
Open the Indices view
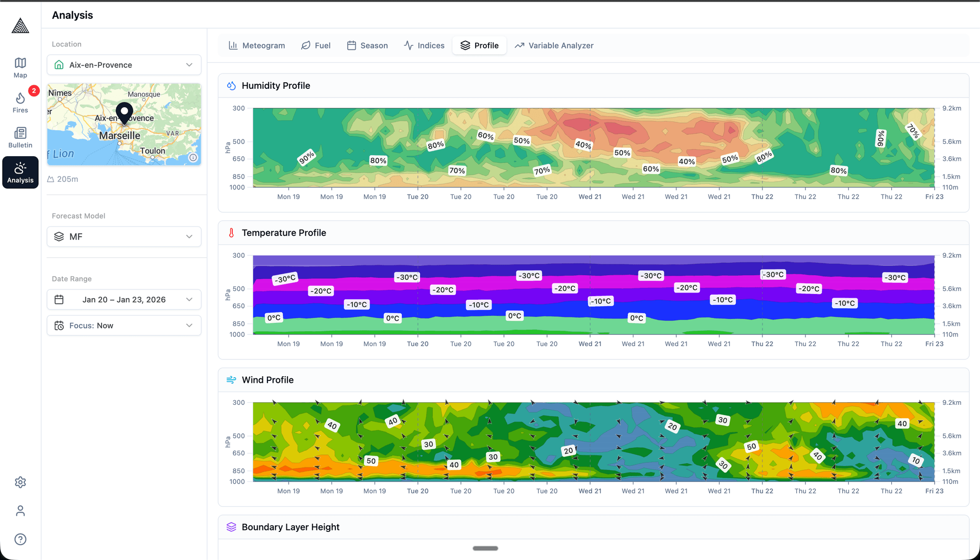[x=424, y=45]
